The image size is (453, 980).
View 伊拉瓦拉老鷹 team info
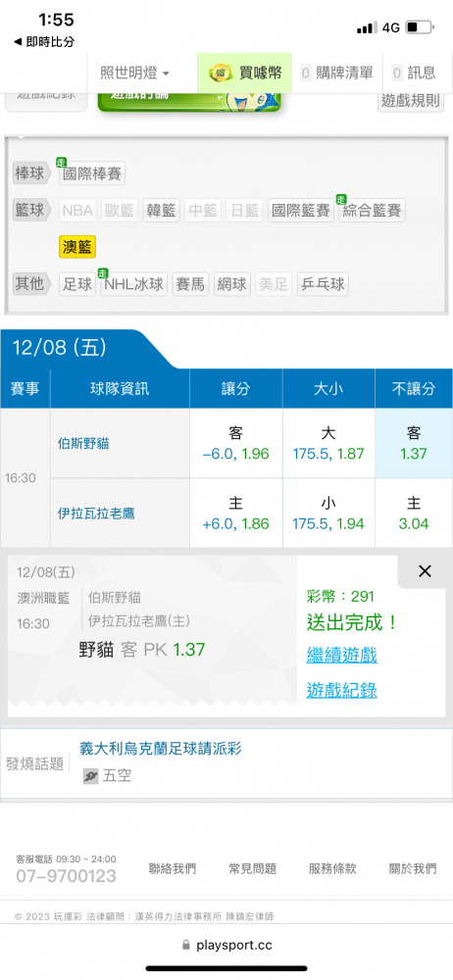(96, 514)
